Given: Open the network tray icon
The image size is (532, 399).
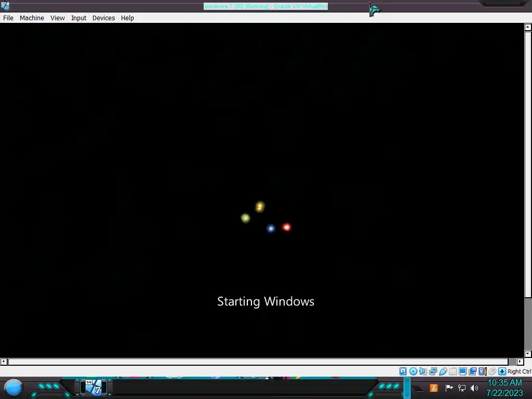Looking at the screenshot, I should click(462, 388).
